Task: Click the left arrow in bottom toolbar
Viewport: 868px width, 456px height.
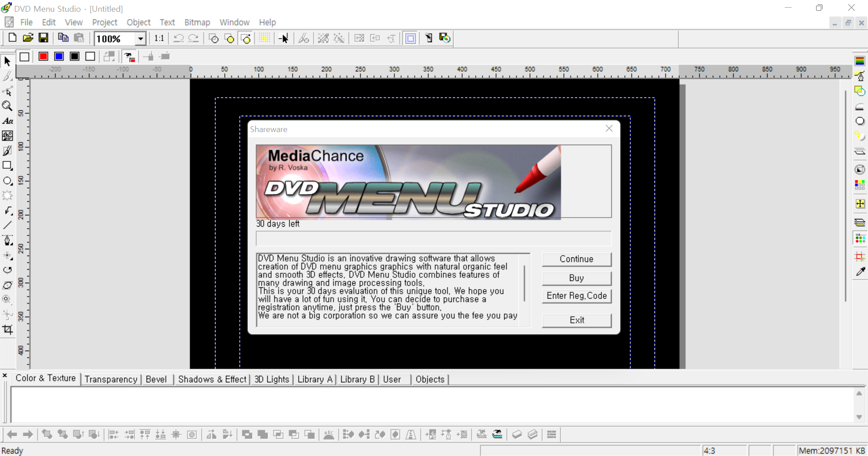Action: click(x=12, y=435)
